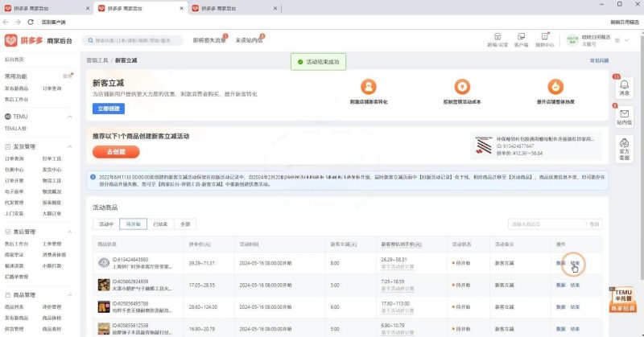Click 结束 for the first activity row
Viewport: 644px width, 337px height.
click(x=575, y=263)
